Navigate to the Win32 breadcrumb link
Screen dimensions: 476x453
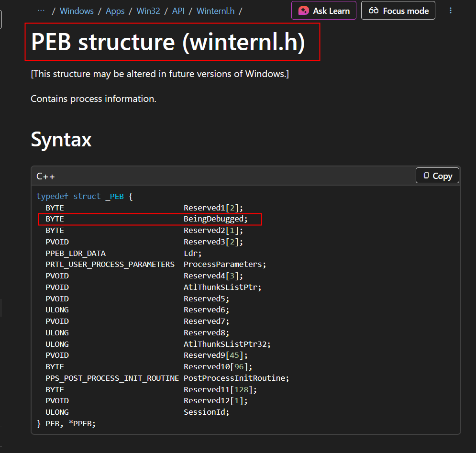(x=148, y=11)
